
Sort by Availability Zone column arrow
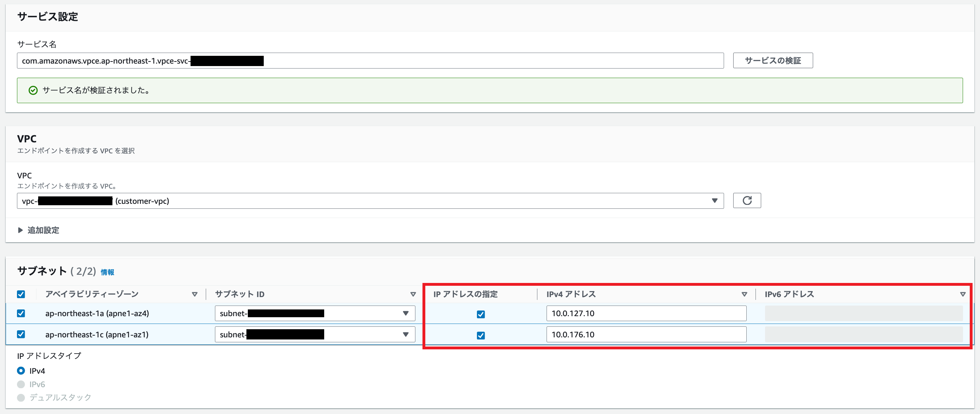pyautogui.click(x=194, y=294)
